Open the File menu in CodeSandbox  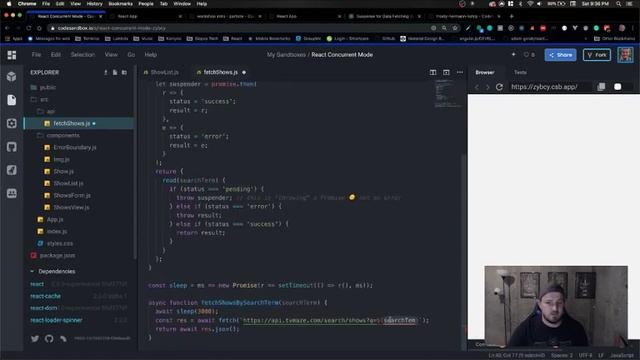point(36,55)
